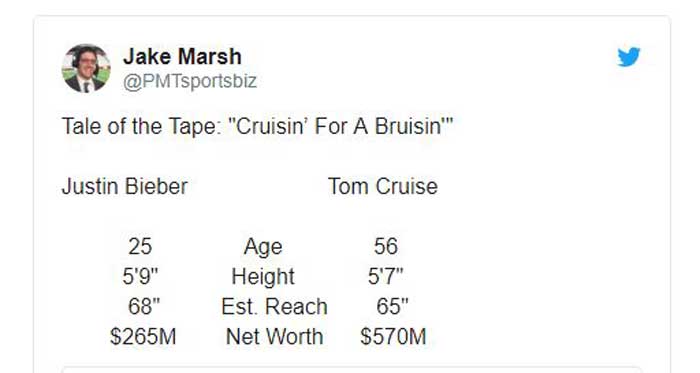Open the Jake Marsh display name link
This screenshot has height=373, width=700.
pyautogui.click(x=182, y=57)
